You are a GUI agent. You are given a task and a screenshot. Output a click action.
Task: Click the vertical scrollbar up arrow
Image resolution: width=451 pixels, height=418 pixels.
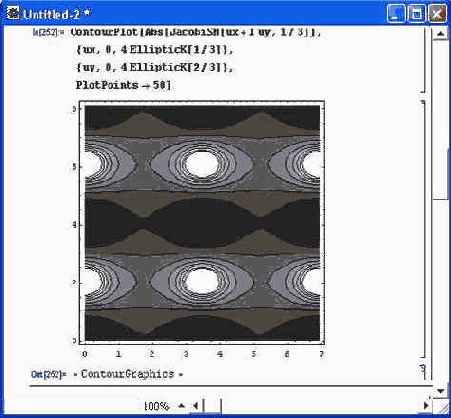pyautogui.click(x=440, y=34)
